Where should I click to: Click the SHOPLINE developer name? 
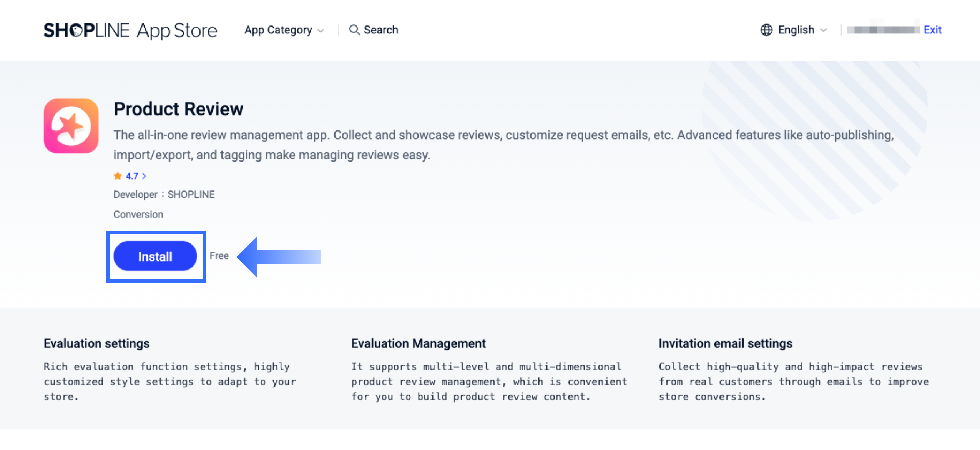(191, 194)
